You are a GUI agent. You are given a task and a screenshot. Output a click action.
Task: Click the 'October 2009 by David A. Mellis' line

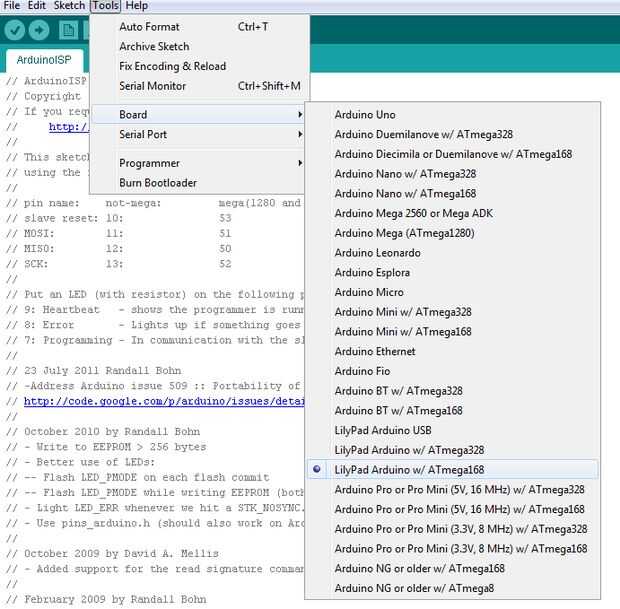[x=112, y=553]
